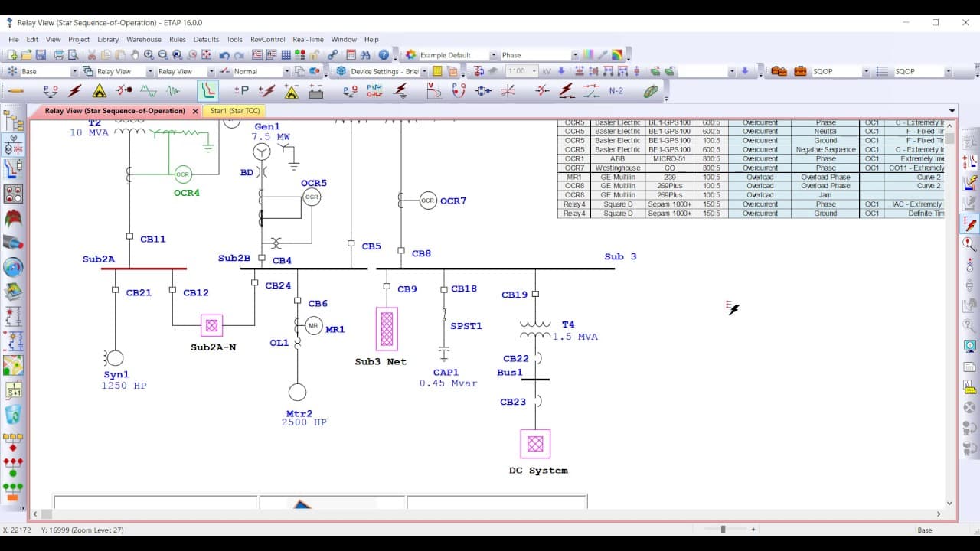Click the fault insertion lightning icon on right toolbar

[970, 224]
